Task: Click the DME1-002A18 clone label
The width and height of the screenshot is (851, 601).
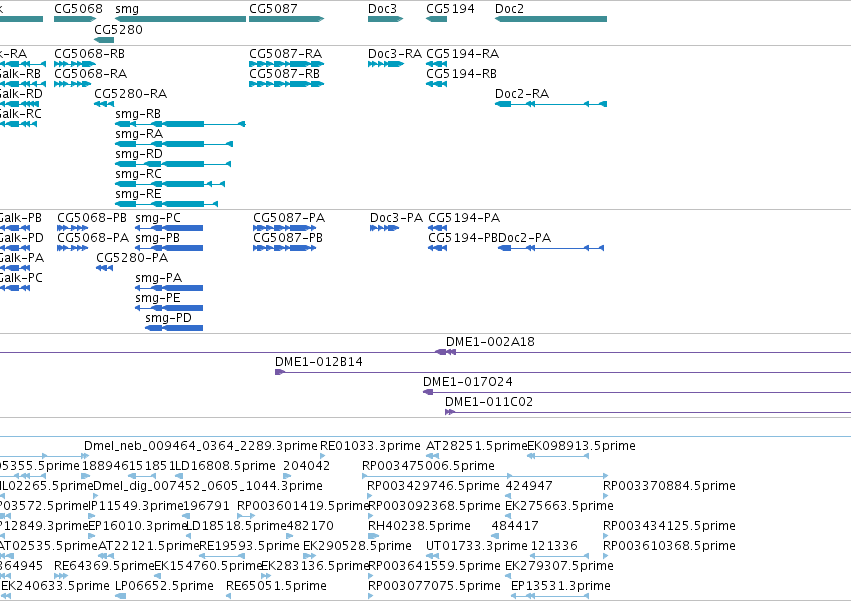Action: click(x=490, y=342)
